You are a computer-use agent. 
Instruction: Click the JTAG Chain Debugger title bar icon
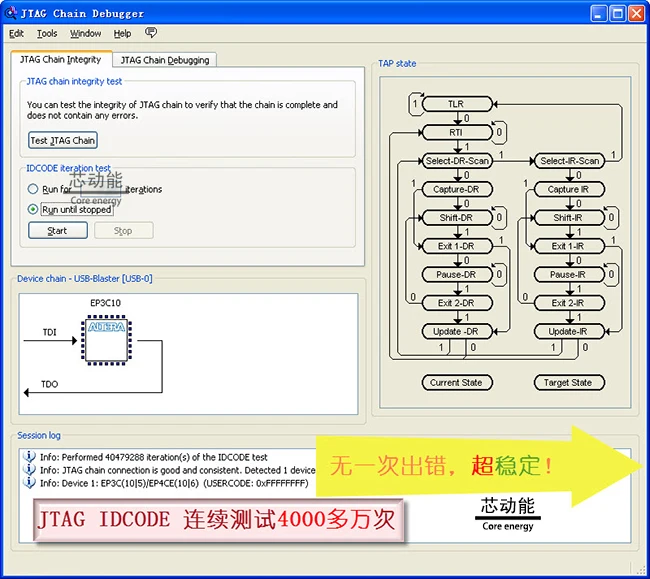(10, 13)
